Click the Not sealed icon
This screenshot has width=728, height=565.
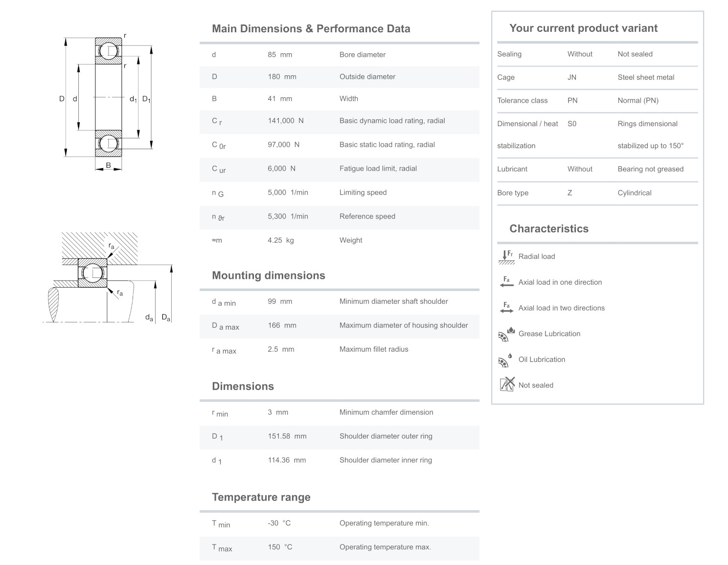[x=507, y=384]
